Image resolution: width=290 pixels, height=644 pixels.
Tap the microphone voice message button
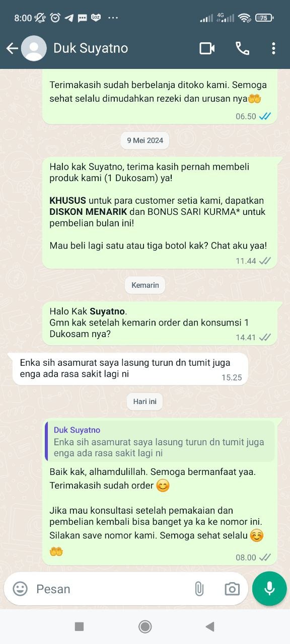coord(269,589)
